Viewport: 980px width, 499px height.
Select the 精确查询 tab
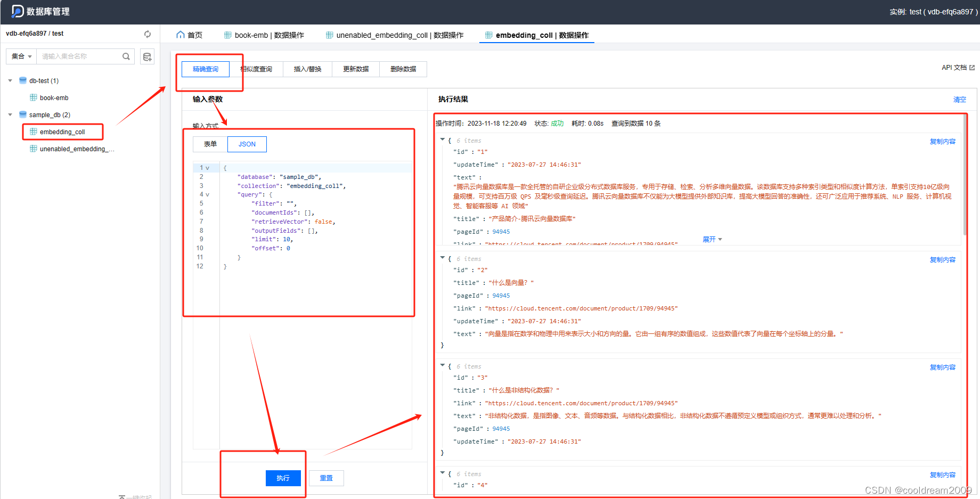coord(206,69)
